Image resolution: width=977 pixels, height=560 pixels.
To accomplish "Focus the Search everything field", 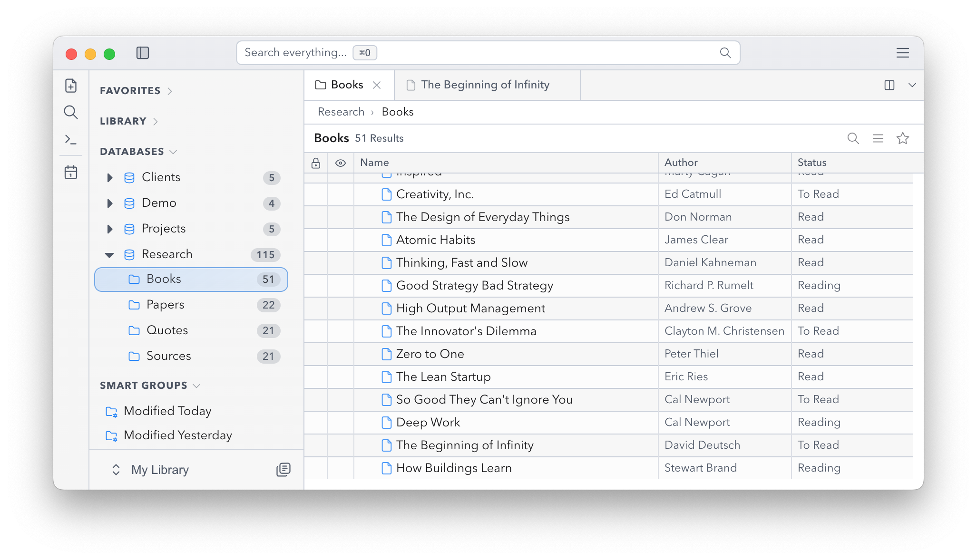I will tap(488, 53).
